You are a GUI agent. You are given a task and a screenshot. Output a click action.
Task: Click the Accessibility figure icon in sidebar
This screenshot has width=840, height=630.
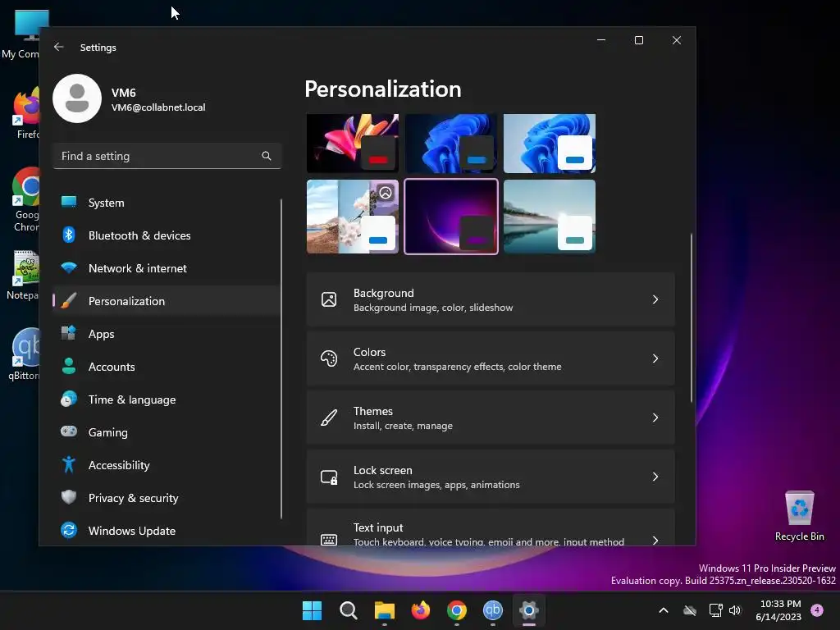click(69, 464)
